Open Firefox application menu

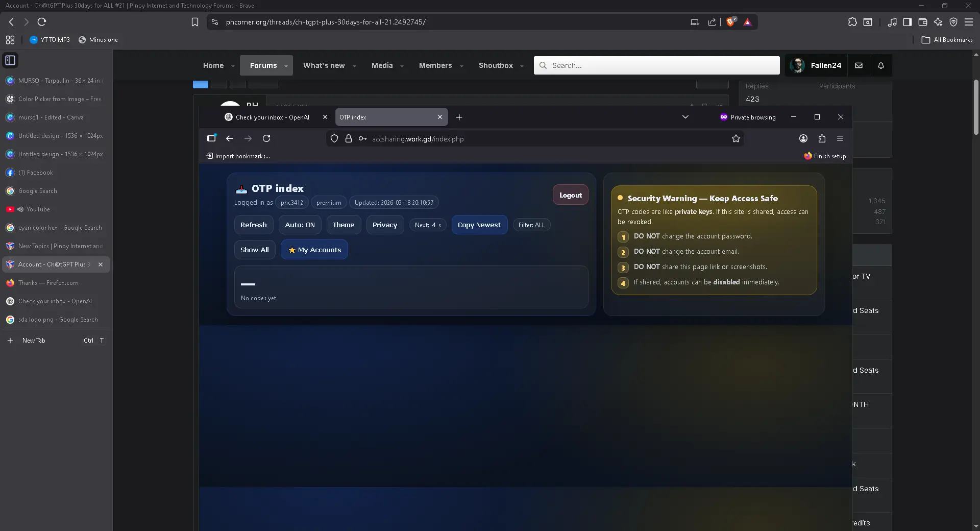[840, 138]
